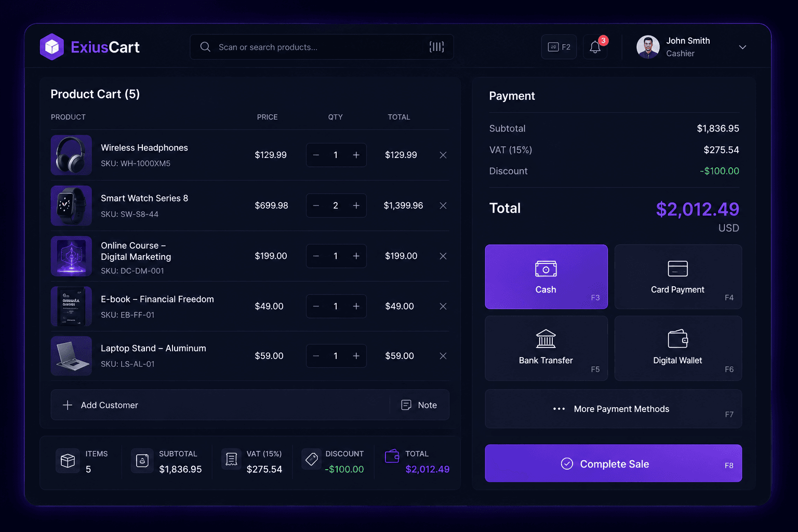This screenshot has width=798, height=532.
Task: Remove Online Course Digital Marketing item
Action: click(443, 256)
